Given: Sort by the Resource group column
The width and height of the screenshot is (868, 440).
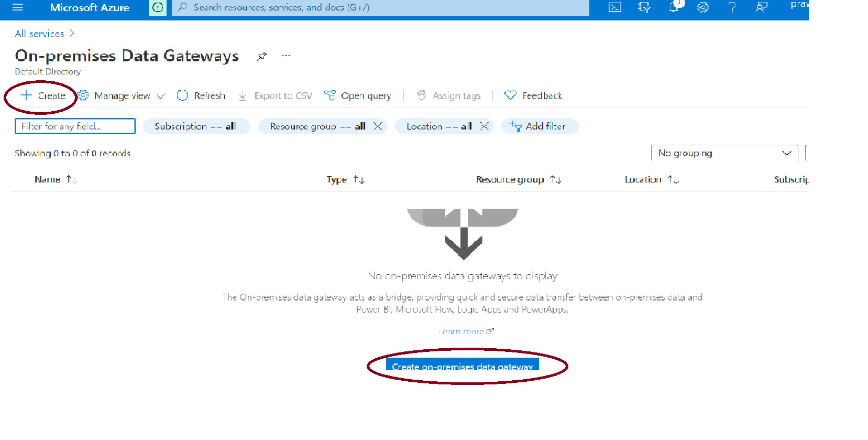Looking at the screenshot, I should point(519,180).
